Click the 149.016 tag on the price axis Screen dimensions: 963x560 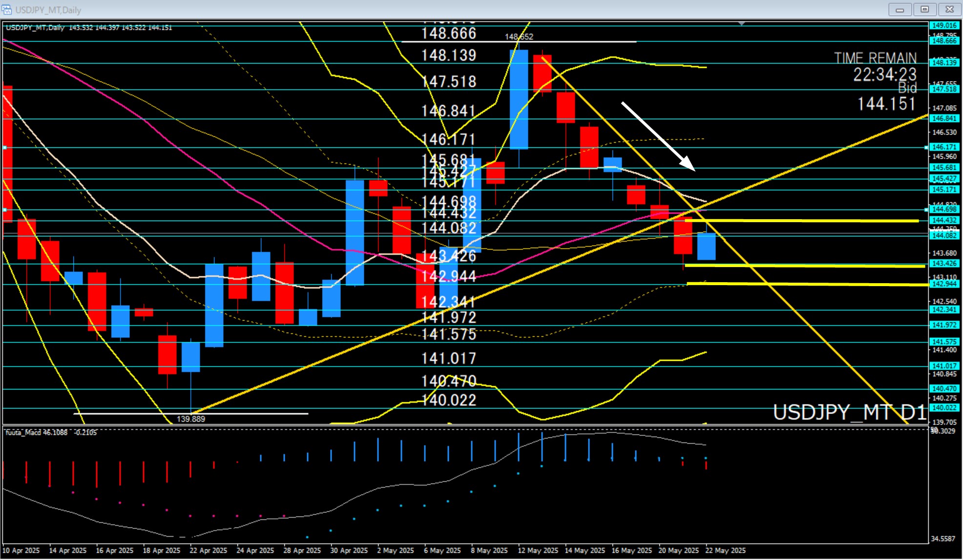[x=944, y=25]
